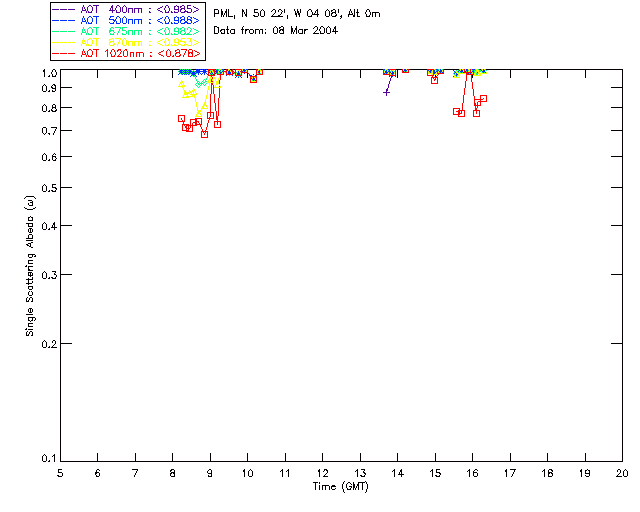Viewport: 640px width, 512px height.
Task: Click the x-axis tick label '19'
Action: tap(585, 473)
